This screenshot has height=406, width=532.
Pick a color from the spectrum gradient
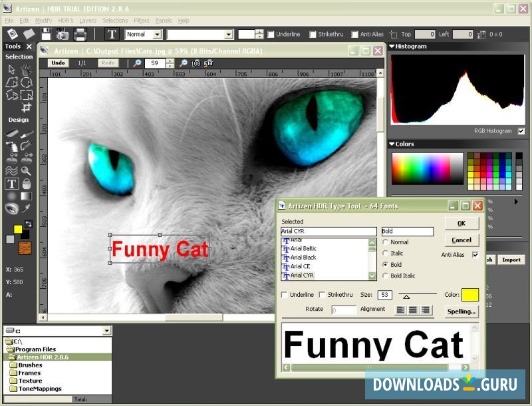point(427,168)
